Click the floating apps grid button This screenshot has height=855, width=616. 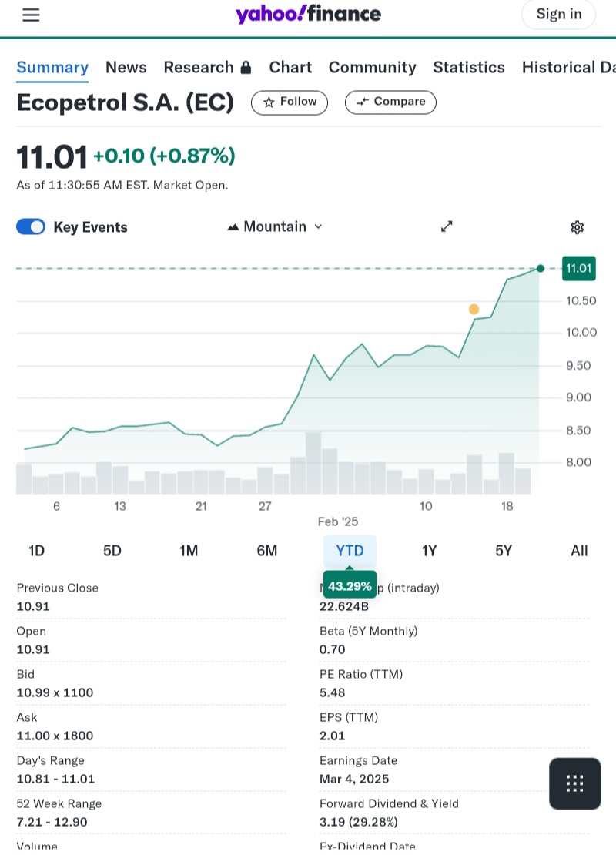point(574,783)
